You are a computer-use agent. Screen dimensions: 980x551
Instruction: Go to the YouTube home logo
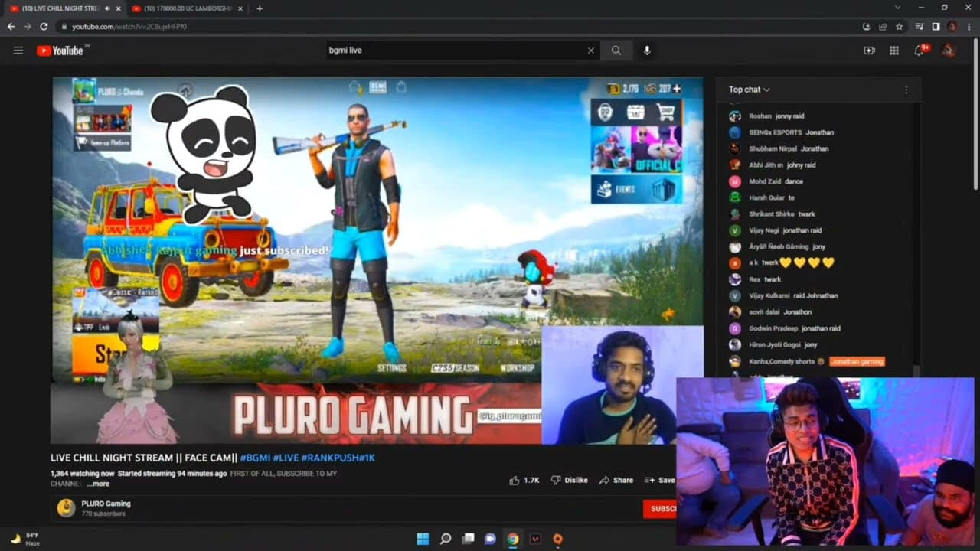point(61,51)
